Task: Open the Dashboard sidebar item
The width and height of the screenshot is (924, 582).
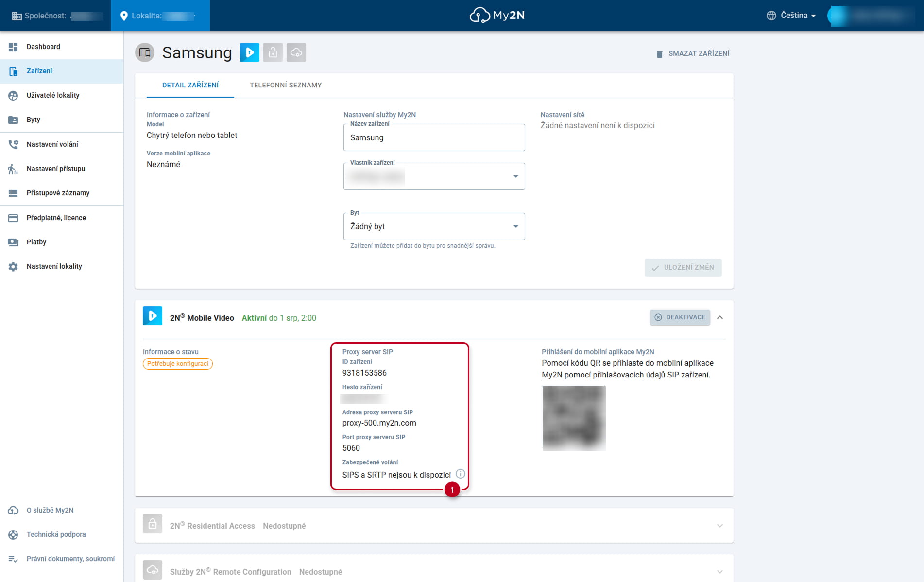Action: [62, 47]
